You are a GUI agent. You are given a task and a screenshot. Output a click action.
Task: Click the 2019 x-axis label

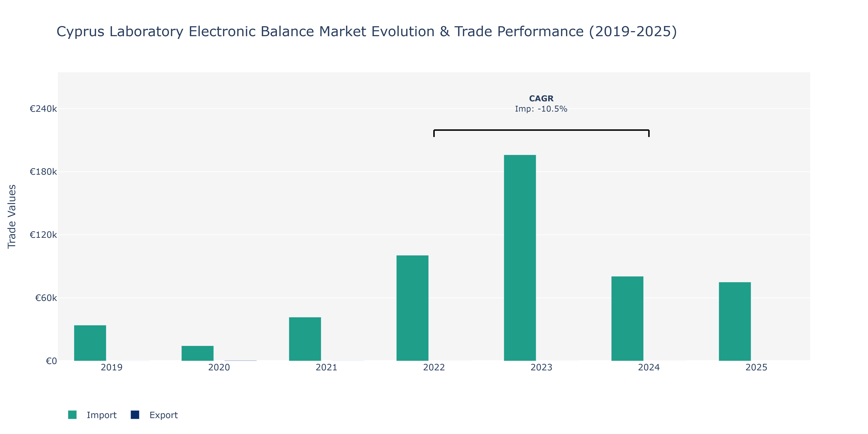[112, 367]
